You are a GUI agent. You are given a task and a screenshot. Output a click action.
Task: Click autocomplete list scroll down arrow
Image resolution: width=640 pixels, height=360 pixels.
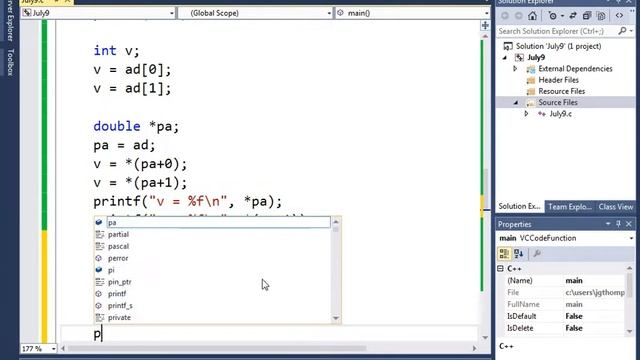[336, 318]
